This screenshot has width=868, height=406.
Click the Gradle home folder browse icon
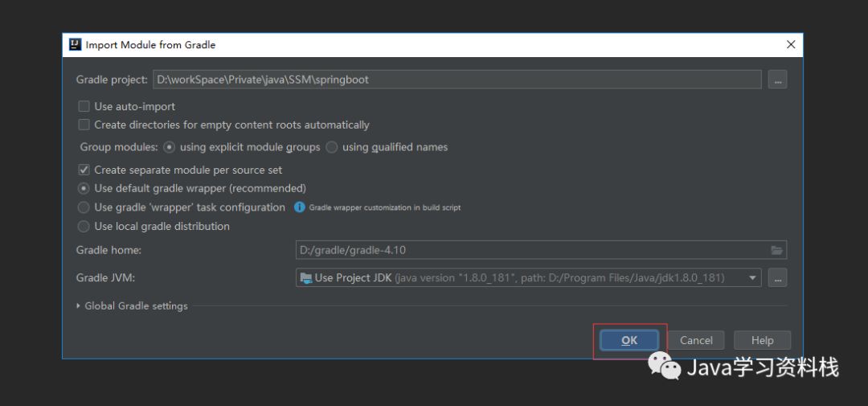point(776,250)
